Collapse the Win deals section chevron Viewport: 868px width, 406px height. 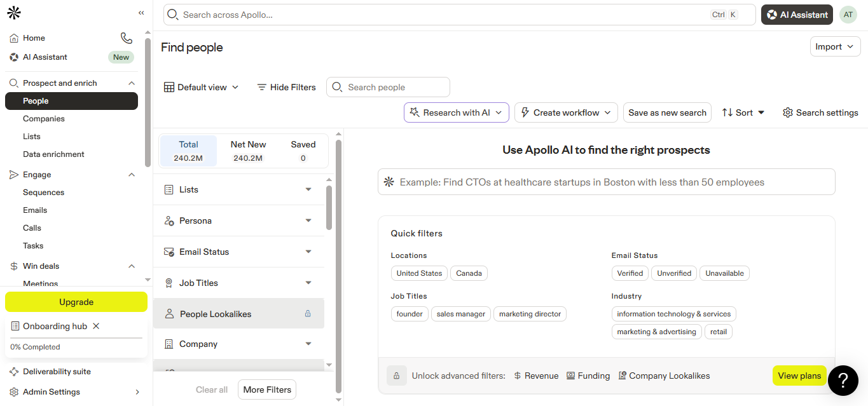pyautogui.click(x=132, y=266)
